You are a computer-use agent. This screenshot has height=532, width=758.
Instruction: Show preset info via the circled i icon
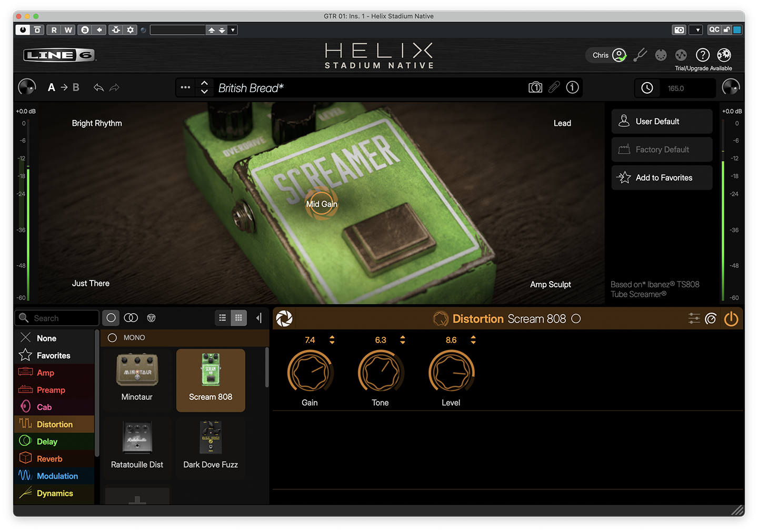tap(573, 87)
